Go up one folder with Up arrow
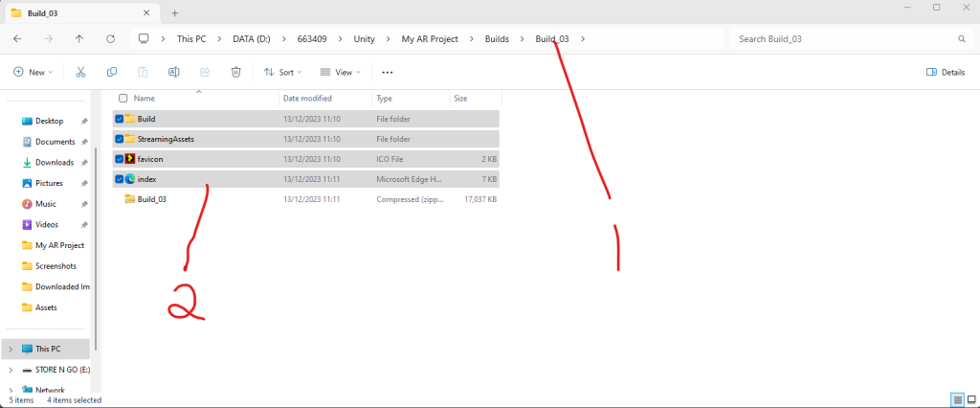 click(79, 38)
